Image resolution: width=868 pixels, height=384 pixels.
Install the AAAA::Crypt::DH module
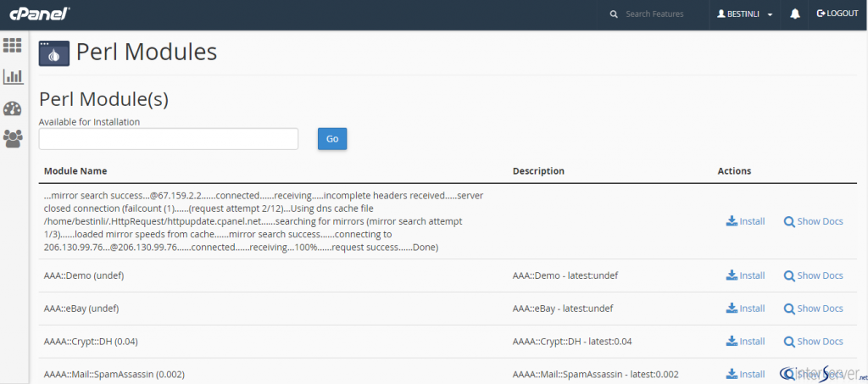pyautogui.click(x=745, y=342)
